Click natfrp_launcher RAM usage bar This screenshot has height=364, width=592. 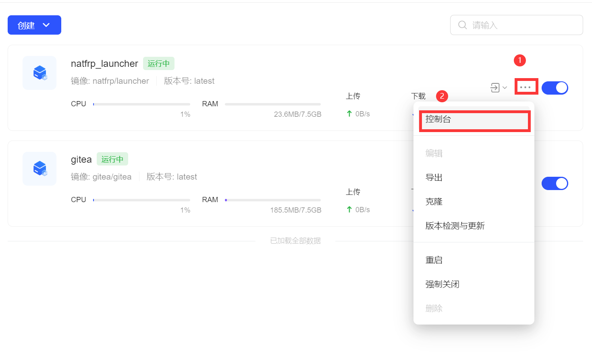pyautogui.click(x=273, y=104)
